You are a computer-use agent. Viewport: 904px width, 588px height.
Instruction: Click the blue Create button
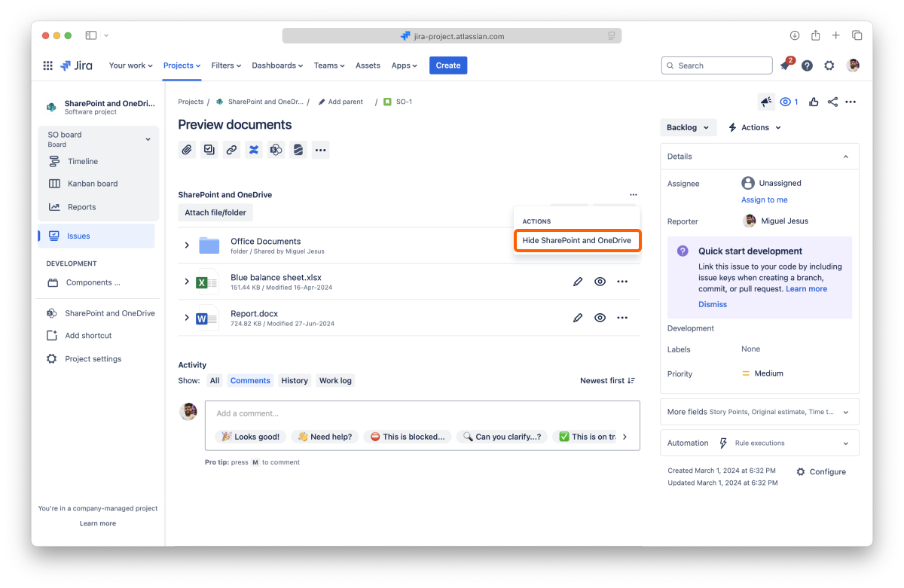point(448,66)
